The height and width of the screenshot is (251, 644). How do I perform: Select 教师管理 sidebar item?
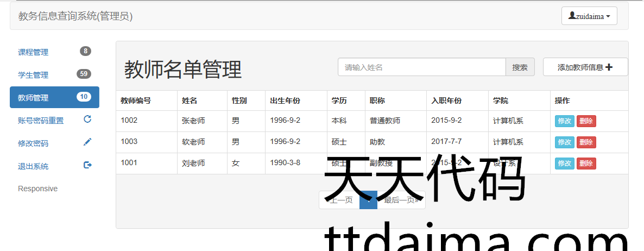33,98
